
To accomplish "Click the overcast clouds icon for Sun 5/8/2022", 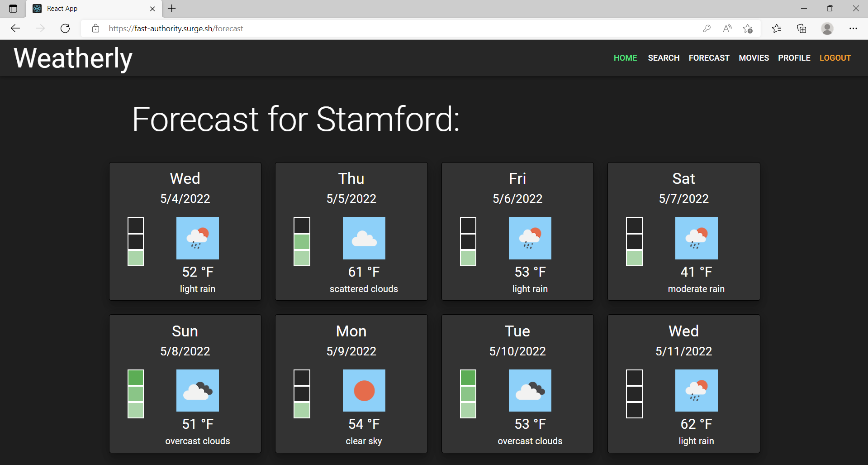I will point(198,390).
